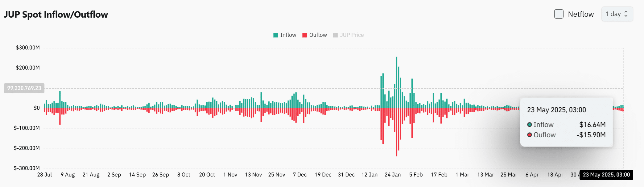This screenshot has height=187, width=644.
Task: Click the 20 Oct x-axis label
Action: pyautogui.click(x=207, y=175)
